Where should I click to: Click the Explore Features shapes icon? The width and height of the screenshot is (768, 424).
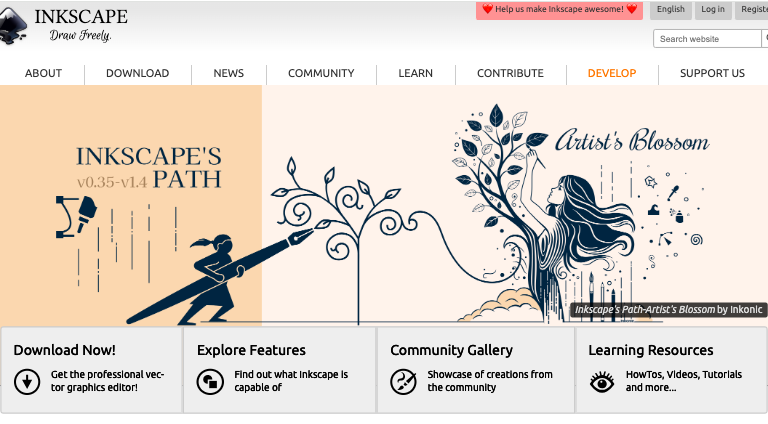pyautogui.click(x=210, y=381)
